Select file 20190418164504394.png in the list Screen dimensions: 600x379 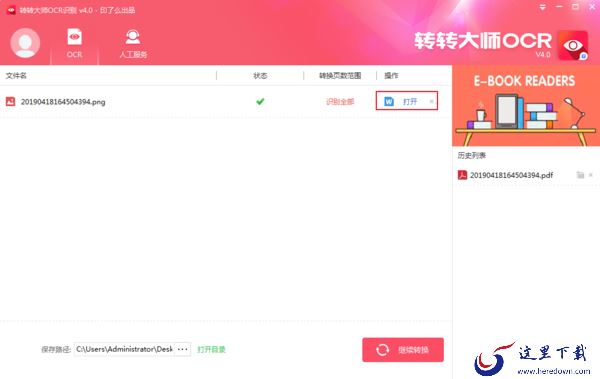(x=63, y=102)
